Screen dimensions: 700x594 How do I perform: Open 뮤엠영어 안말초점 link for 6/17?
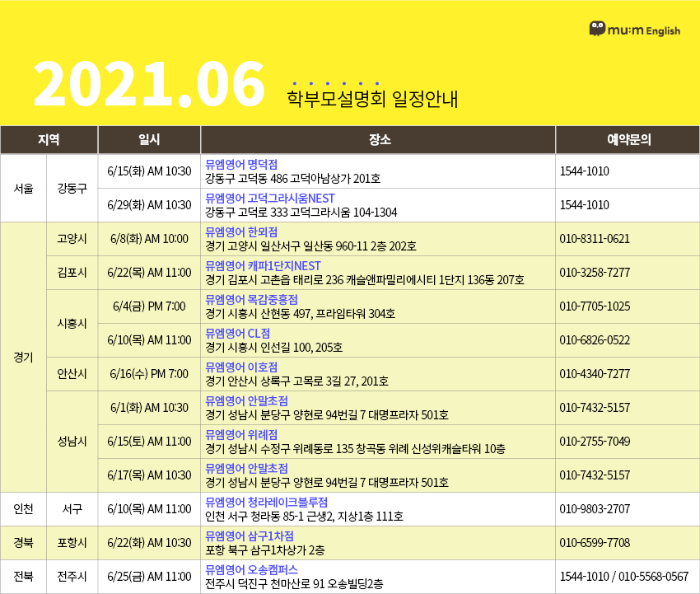246,468
